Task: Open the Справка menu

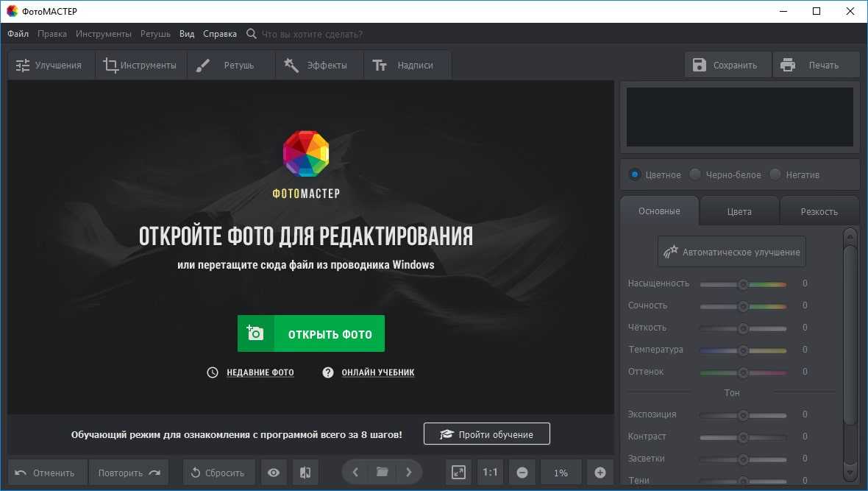Action: 220,34
